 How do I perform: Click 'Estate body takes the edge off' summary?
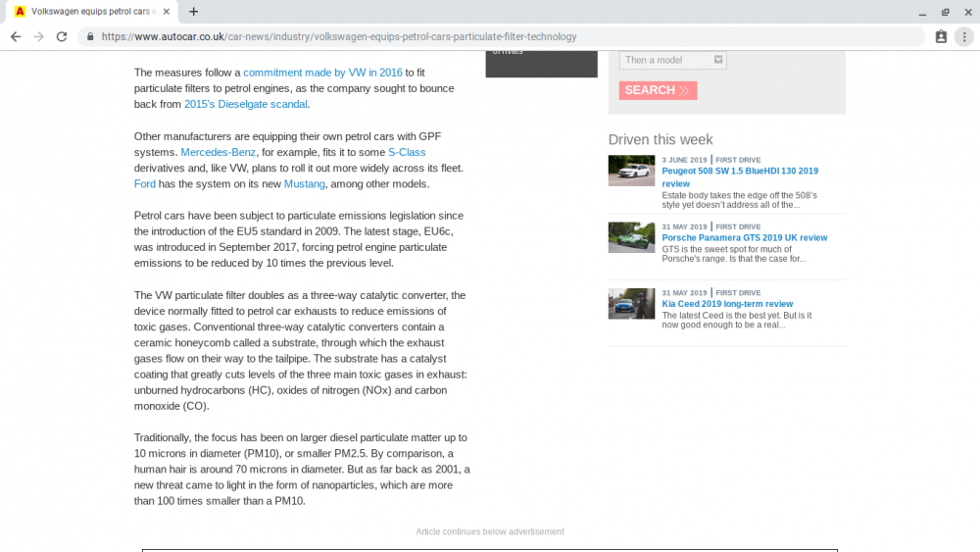point(739,200)
